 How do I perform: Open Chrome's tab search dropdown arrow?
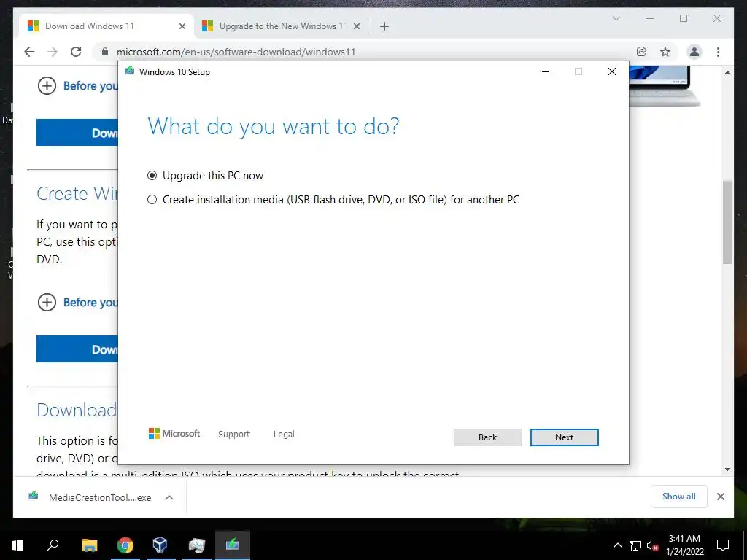click(616, 18)
